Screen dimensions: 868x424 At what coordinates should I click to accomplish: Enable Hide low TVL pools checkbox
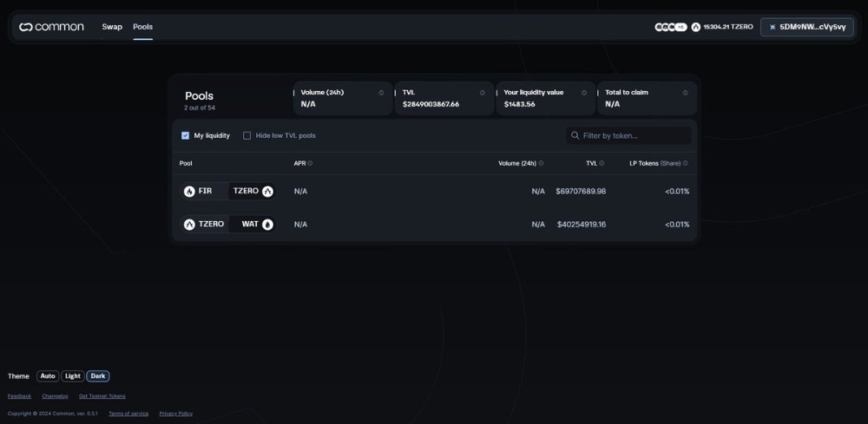[247, 135]
